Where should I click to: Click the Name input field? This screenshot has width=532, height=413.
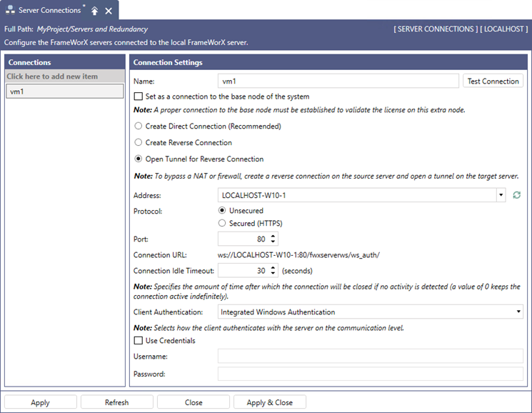[338, 81]
